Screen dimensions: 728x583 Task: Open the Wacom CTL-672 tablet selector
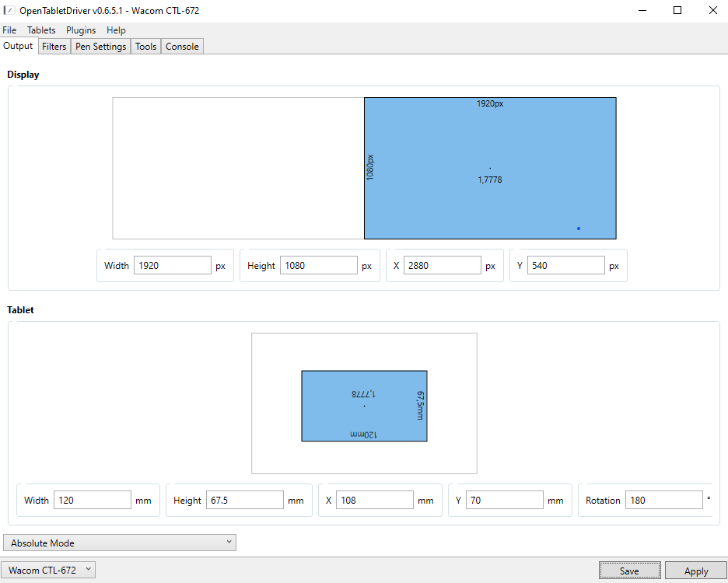(x=48, y=570)
